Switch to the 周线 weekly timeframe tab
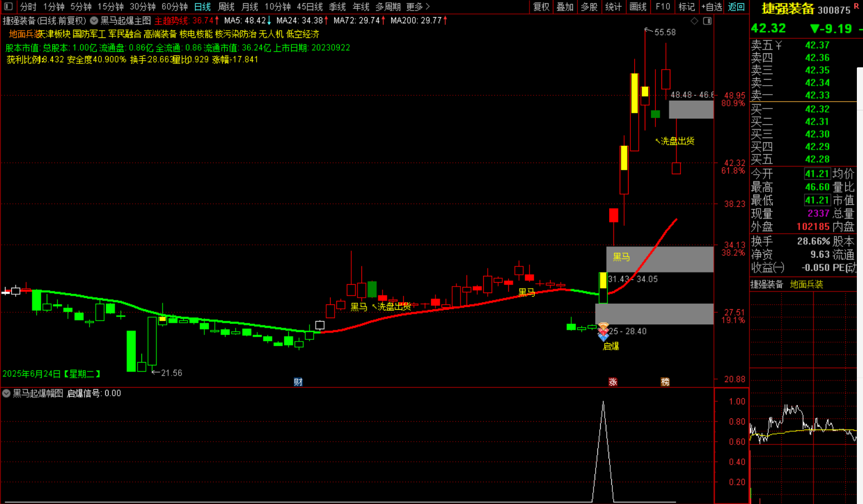The height and width of the screenshot is (504, 863). tap(226, 7)
